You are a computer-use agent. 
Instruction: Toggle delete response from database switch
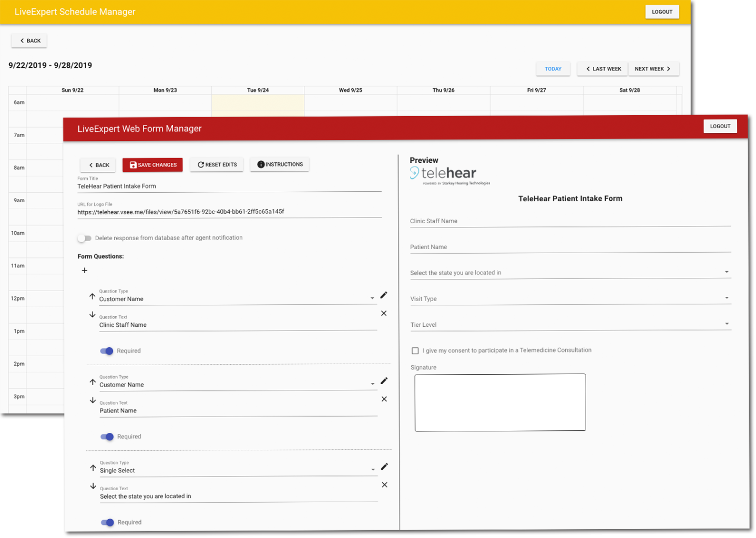pyautogui.click(x=84, y=239)
